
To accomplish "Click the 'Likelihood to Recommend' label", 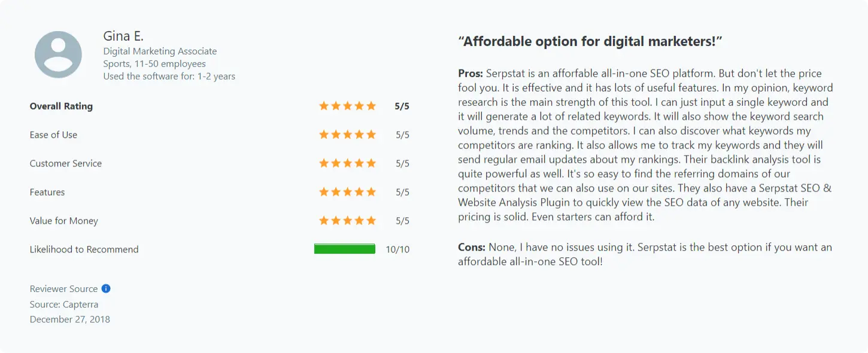I will pyautogui.click(x=84, y=249).
